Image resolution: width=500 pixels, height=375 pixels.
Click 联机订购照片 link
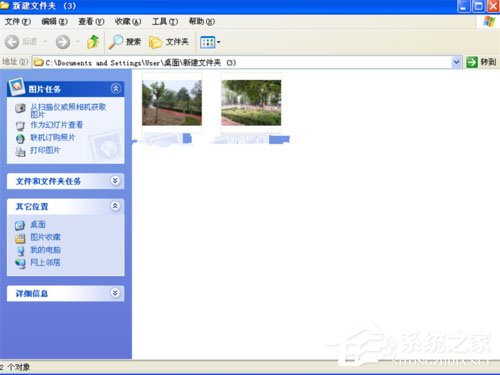coord(53,137)
